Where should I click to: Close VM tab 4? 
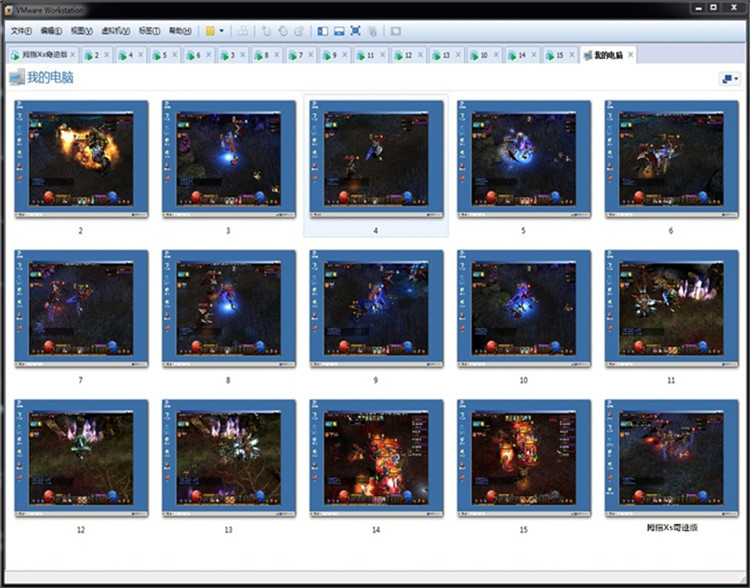(x=141, y=55)
